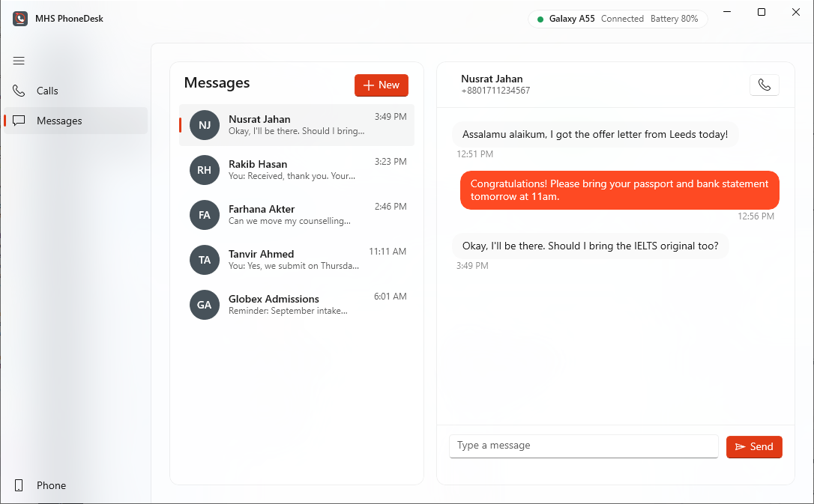Image resolution: width=814 pixels, height=504 pixels.
Task: Click the GA avatar circle
Action: coord(205,305)
